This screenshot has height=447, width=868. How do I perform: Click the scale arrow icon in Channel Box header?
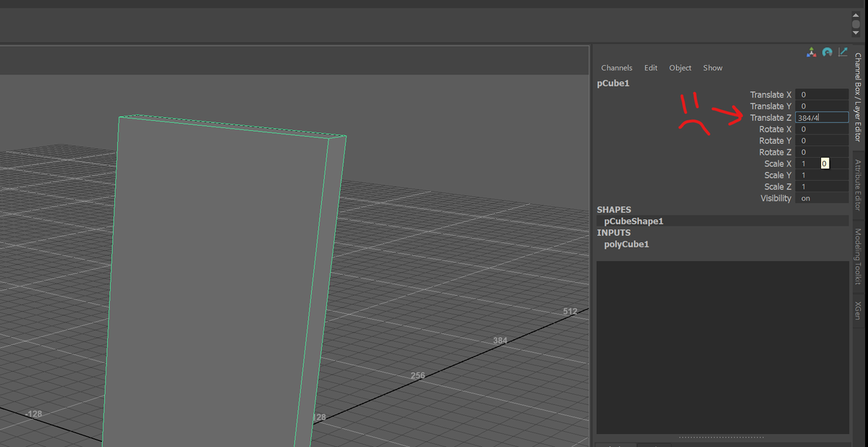[843, 52]
